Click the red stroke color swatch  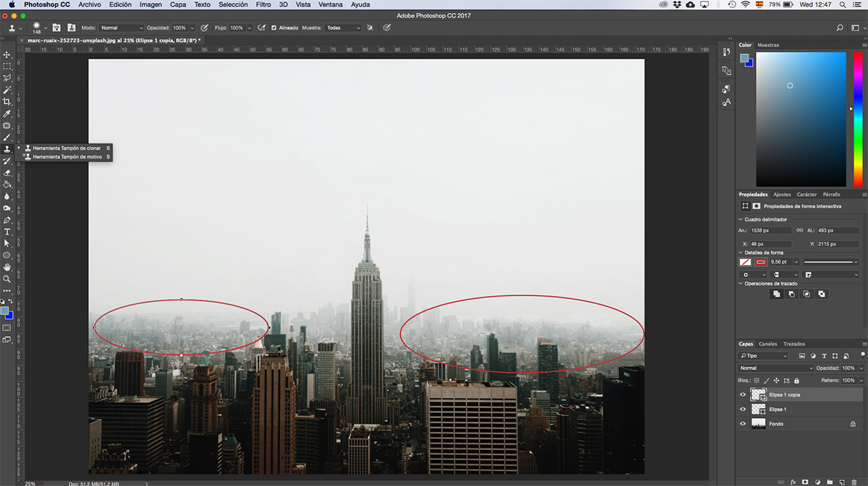click(761, 262)
